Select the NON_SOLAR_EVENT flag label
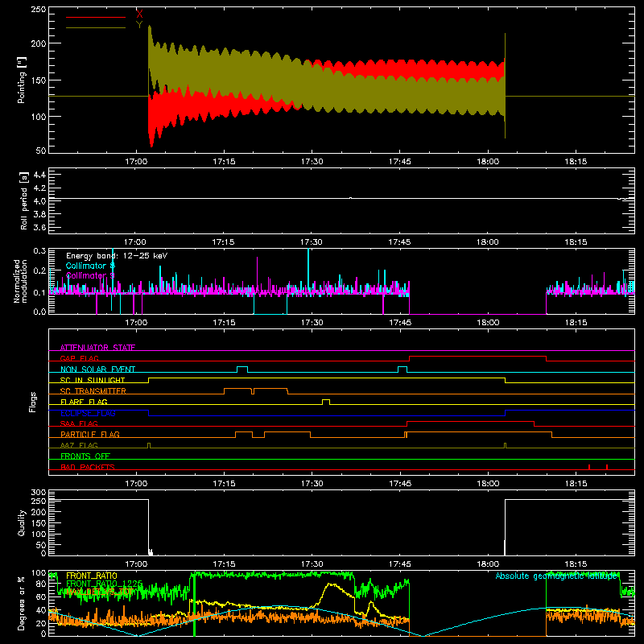Viewport: 644px width, 644px height. coord(97,369)
